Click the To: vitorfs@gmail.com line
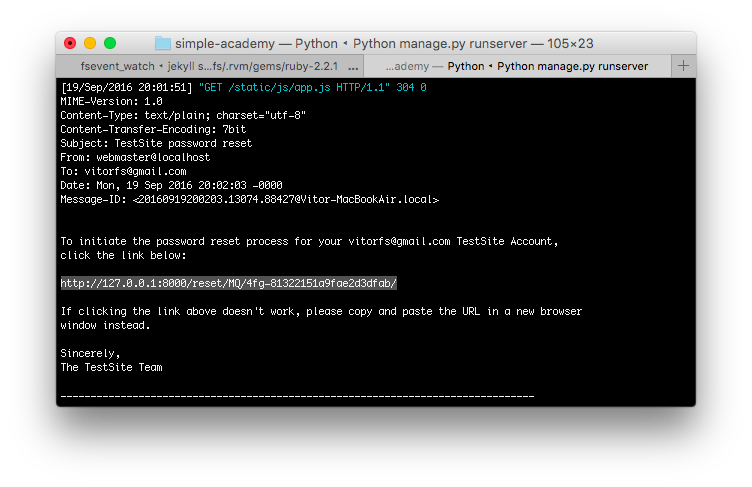The image size is (752, 487). 123,171
